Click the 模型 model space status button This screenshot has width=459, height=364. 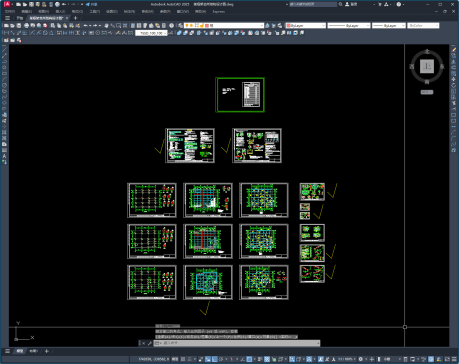tap(175, 360)
